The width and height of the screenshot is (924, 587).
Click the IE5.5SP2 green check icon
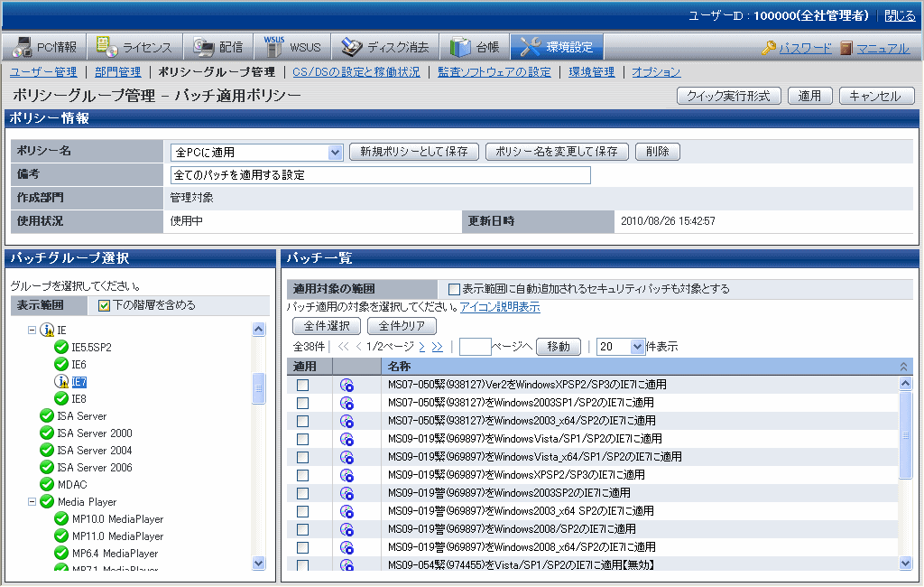61,348
